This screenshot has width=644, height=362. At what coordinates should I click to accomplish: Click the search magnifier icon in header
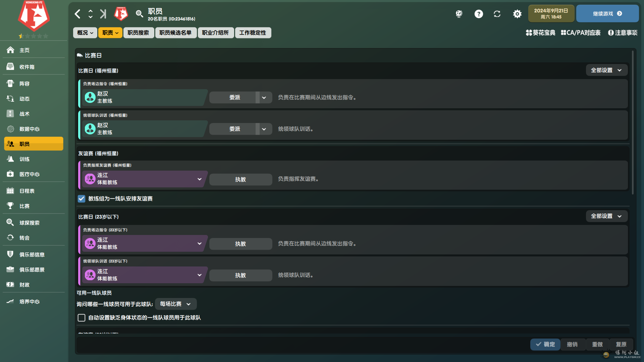[x=139, y=14]
